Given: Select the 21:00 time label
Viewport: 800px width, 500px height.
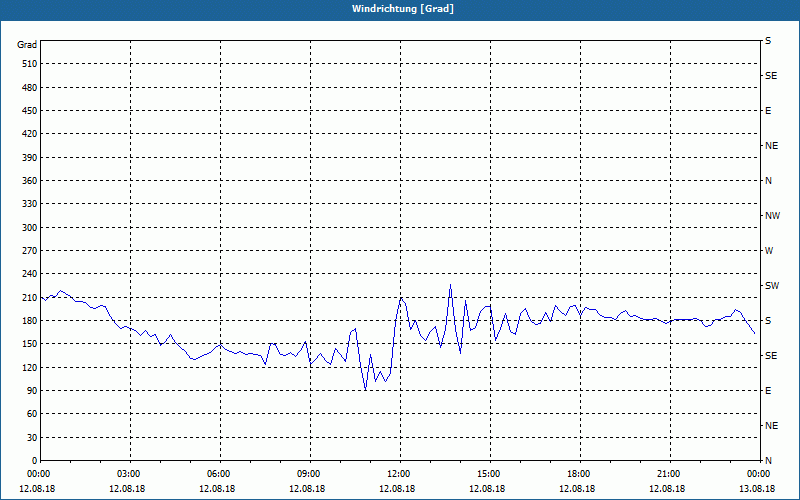Looking at the screenshot, I should [x=670, y=474].
